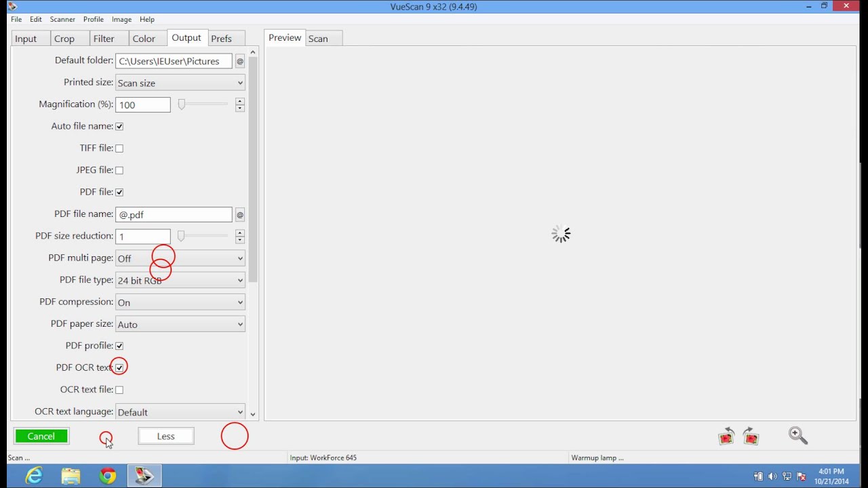Click the zoom in magnifier icon
Viewport: 868px width, 488px height.
[x=798, y=436]
